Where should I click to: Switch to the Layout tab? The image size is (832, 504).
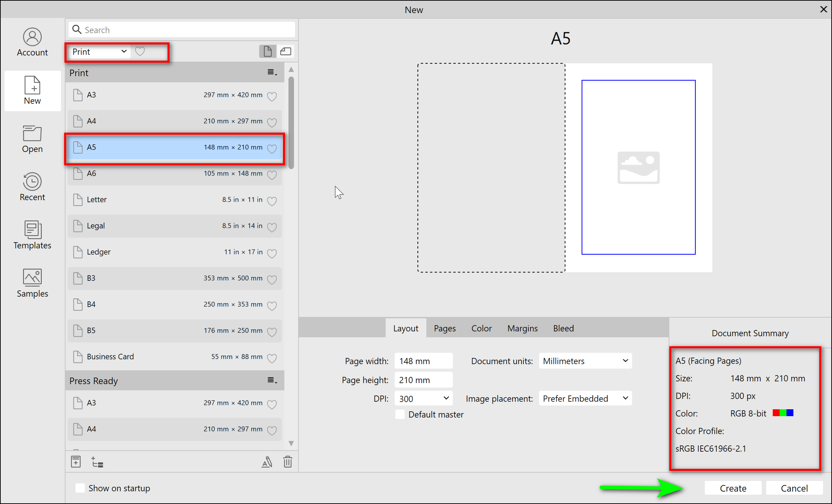(x=406, y=328)
